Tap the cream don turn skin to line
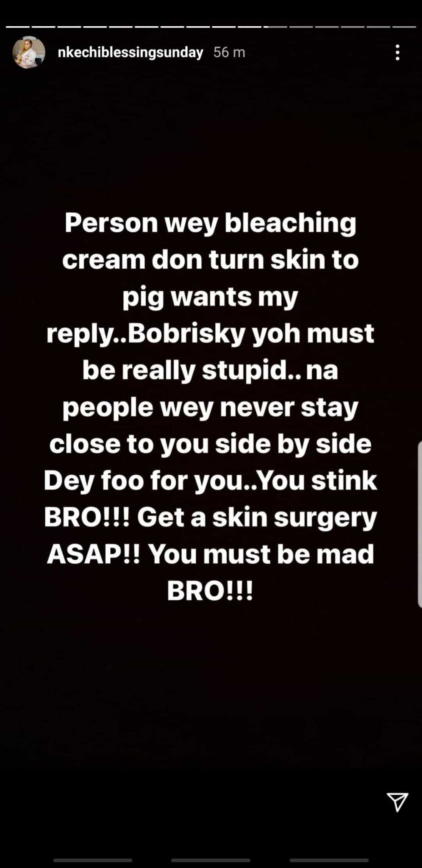 pyautogui.click(x=211, y=259)
